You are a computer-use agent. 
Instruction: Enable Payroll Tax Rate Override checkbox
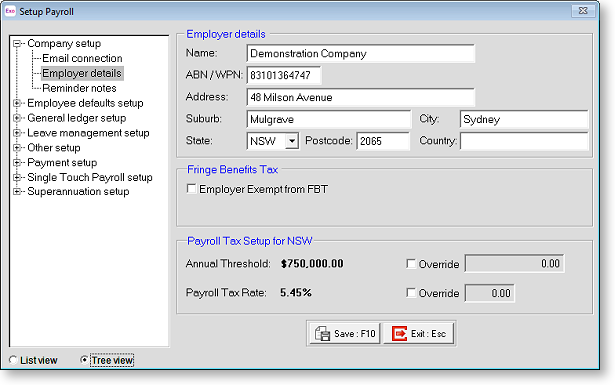coord(411,293)
